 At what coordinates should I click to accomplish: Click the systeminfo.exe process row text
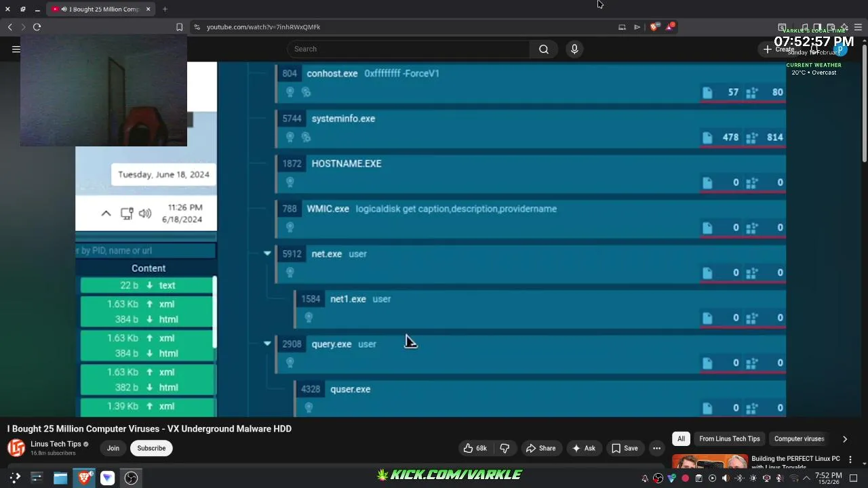tap(343, 119)
